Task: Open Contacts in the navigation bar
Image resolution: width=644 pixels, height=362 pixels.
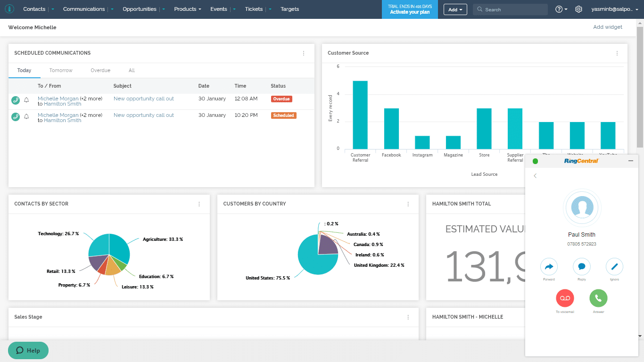Action: tap(34, 9)
